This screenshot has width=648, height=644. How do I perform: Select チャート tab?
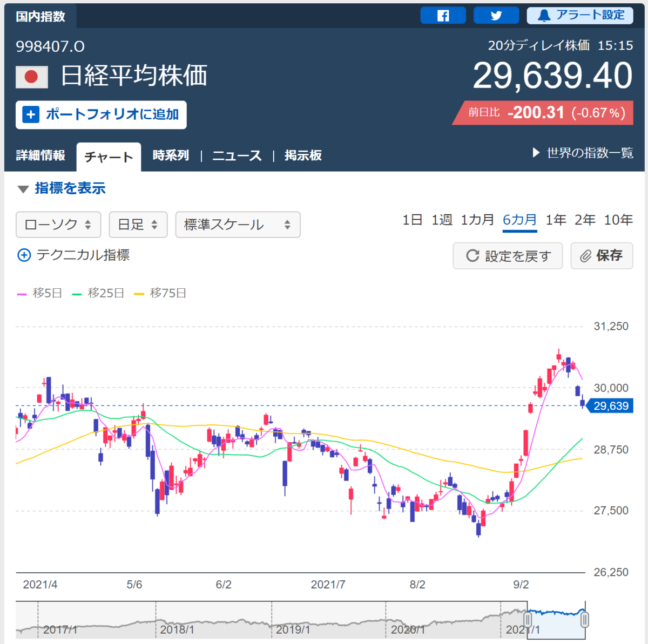pyautogui.click(x=109, y=157)
